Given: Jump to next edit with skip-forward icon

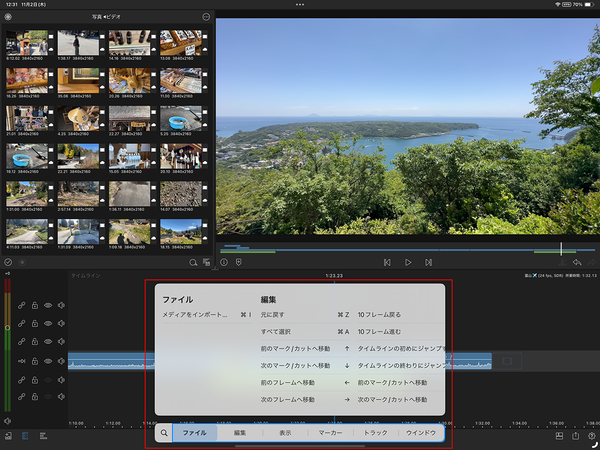Looking at the screenshot, I should [x=429, y=262].
